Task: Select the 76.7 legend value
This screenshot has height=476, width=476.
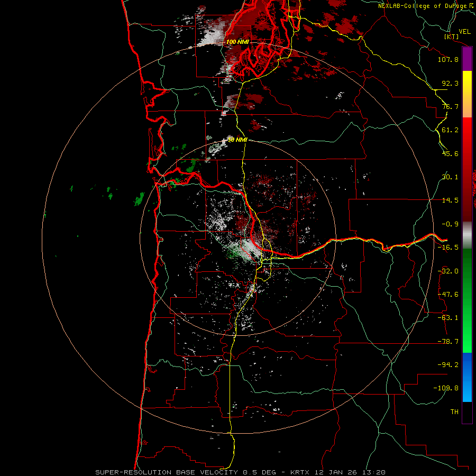Action: (x=450, y=106)
